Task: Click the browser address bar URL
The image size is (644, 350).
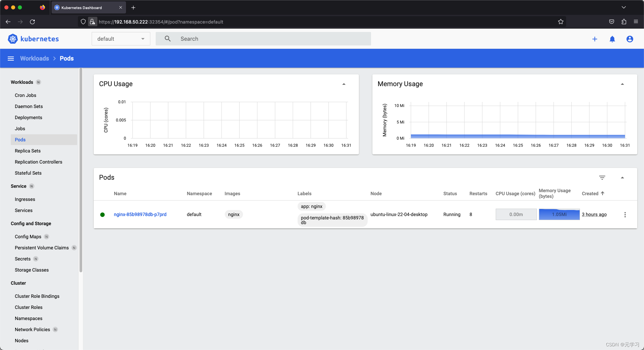Action: 161,22
